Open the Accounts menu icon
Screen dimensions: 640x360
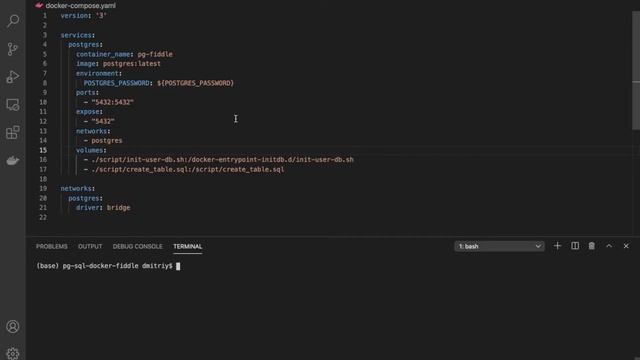[13, 327]
